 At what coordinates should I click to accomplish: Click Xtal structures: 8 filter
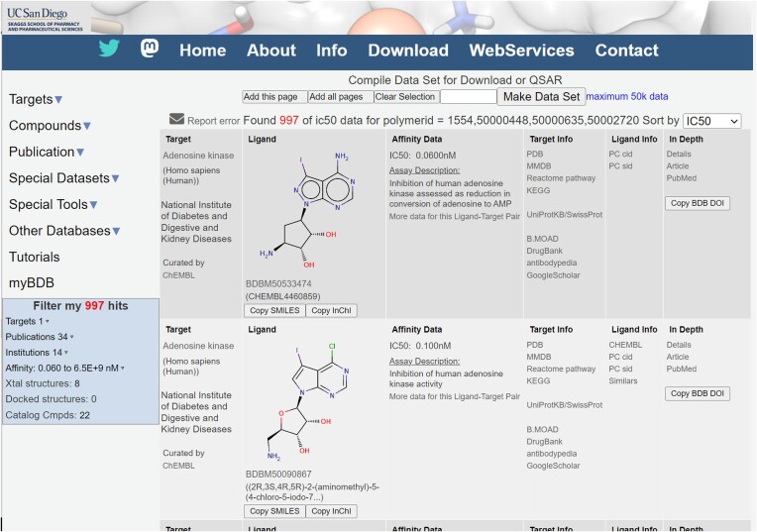click(x=43, y=383)
